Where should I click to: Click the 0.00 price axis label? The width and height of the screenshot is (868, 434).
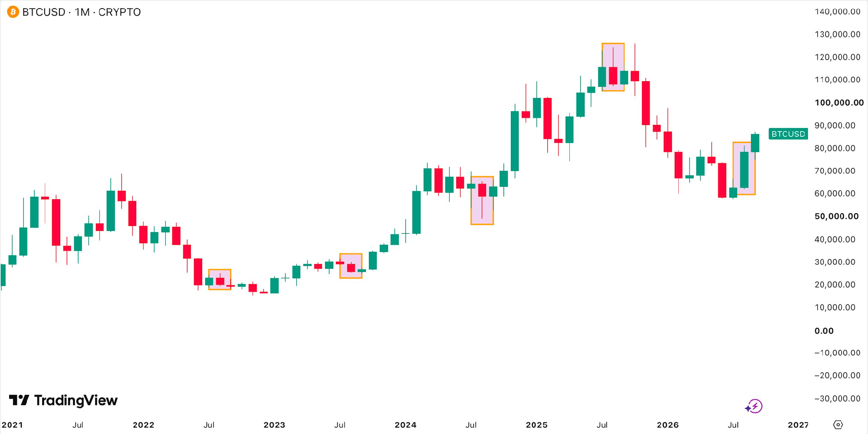click(824, 331)
